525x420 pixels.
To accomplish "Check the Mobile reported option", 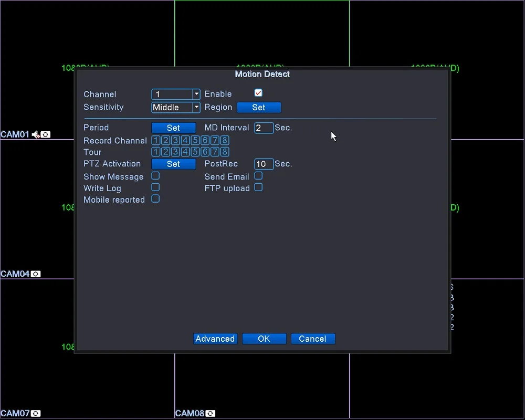I will click(155, 199).
